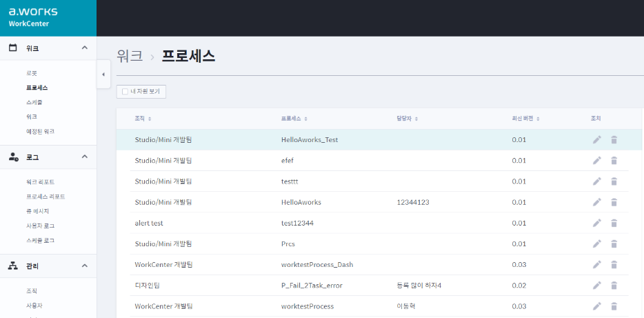Edit the P_Fail_2Task_error process
644x318 pixels.
click(596, 286)
